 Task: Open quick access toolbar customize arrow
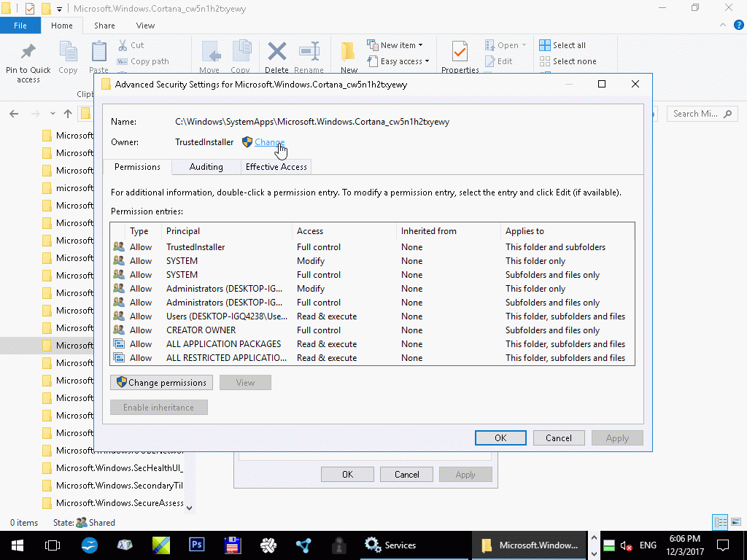60,9
